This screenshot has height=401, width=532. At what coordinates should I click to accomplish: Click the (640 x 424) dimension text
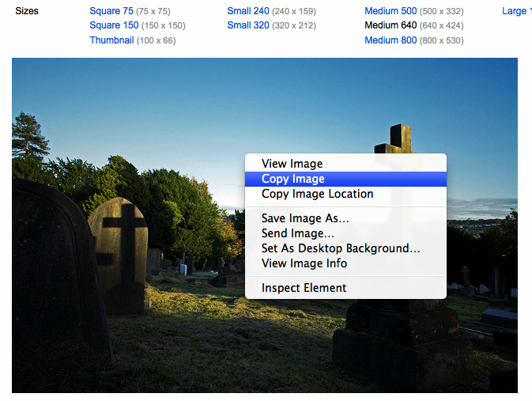click(442, 26)
